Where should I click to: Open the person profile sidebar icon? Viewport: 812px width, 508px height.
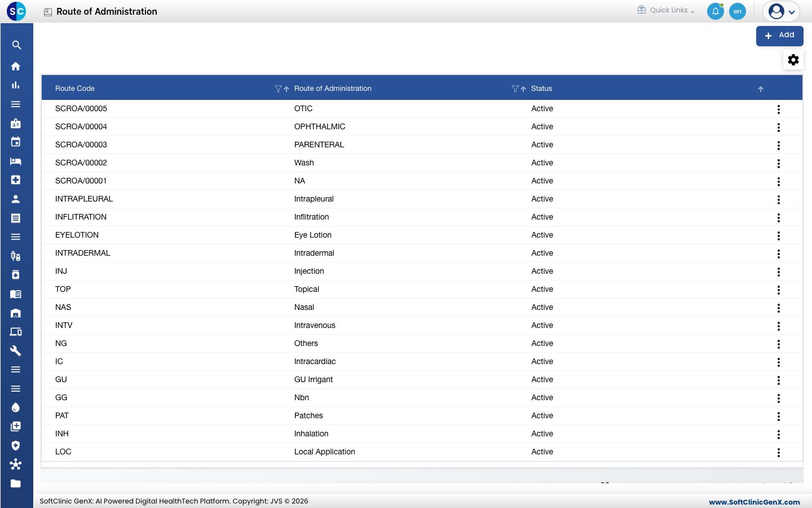pyautogui.click(x=16, y=199)
